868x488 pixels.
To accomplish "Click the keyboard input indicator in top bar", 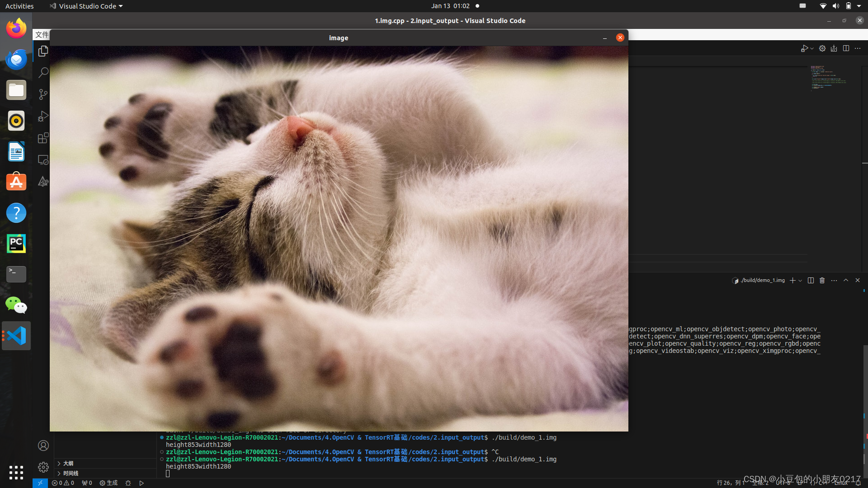I will tap(802, 6).
